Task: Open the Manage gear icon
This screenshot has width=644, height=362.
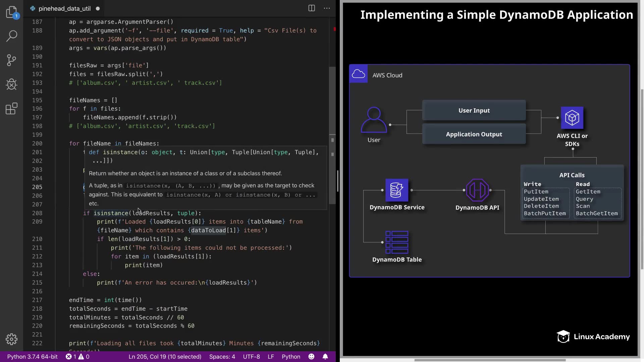Action: [x=11, y=339]
